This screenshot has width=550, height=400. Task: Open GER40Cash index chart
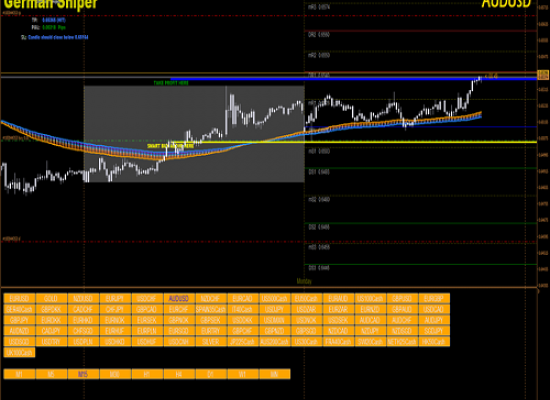(x=19, y=309)
